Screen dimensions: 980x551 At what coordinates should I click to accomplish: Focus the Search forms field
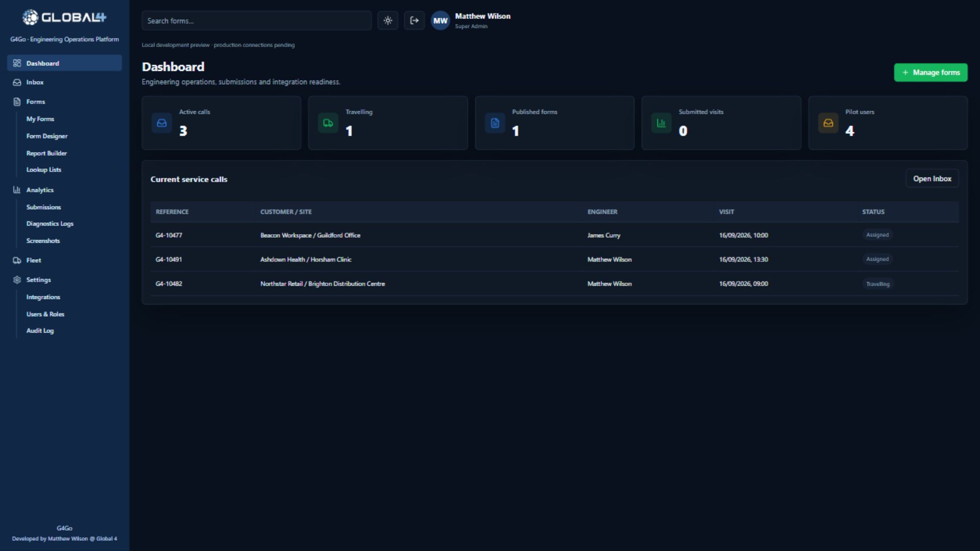click(256, 21)
